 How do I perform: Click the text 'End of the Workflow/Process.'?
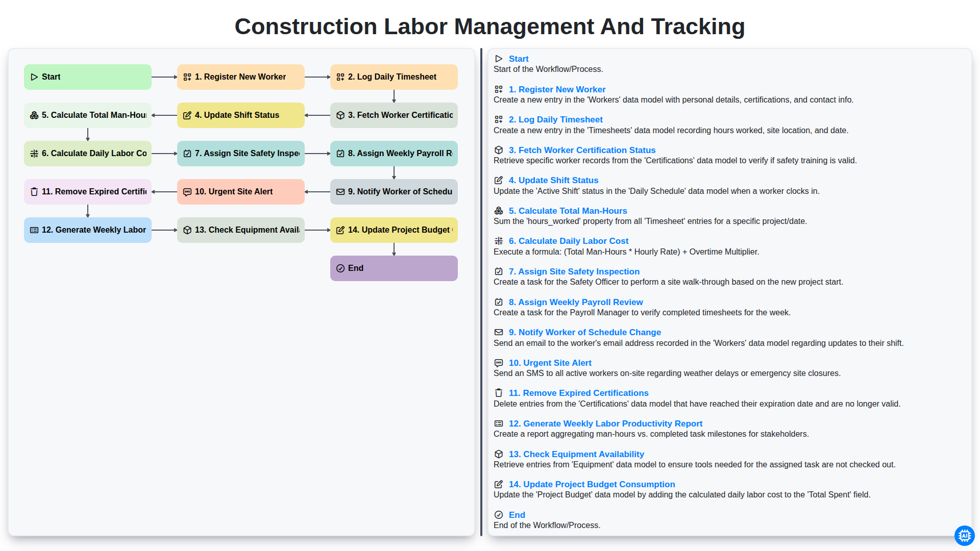tap(547, 525)
